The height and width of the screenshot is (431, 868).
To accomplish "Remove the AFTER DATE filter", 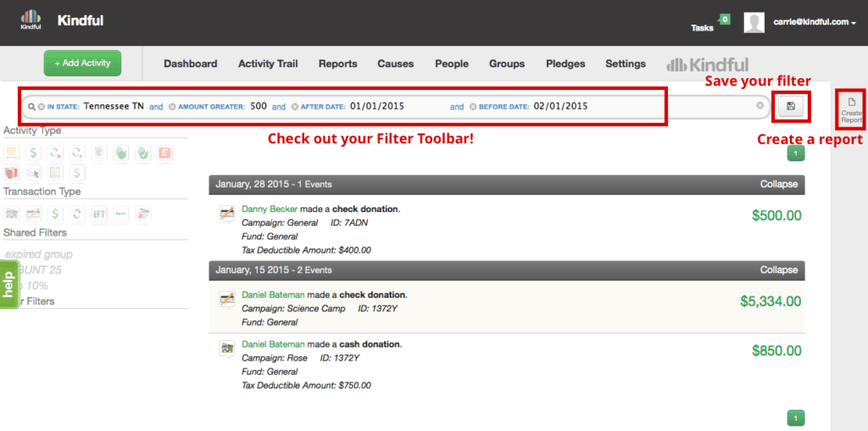I will pos(294,106).
